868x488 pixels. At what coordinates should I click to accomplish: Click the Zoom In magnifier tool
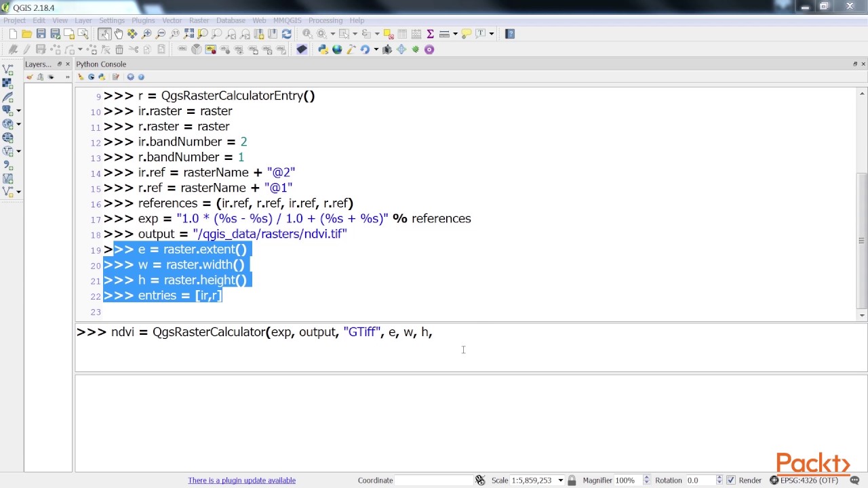tap(146, 34)
